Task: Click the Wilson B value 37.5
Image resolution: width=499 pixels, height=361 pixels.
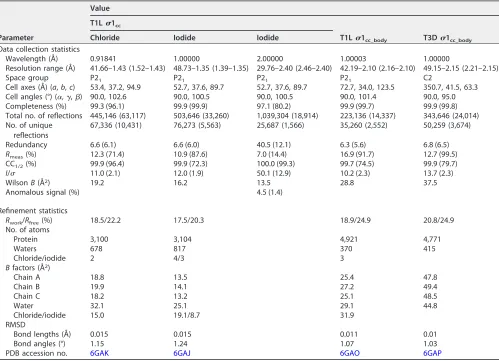Action: point(430,183)
